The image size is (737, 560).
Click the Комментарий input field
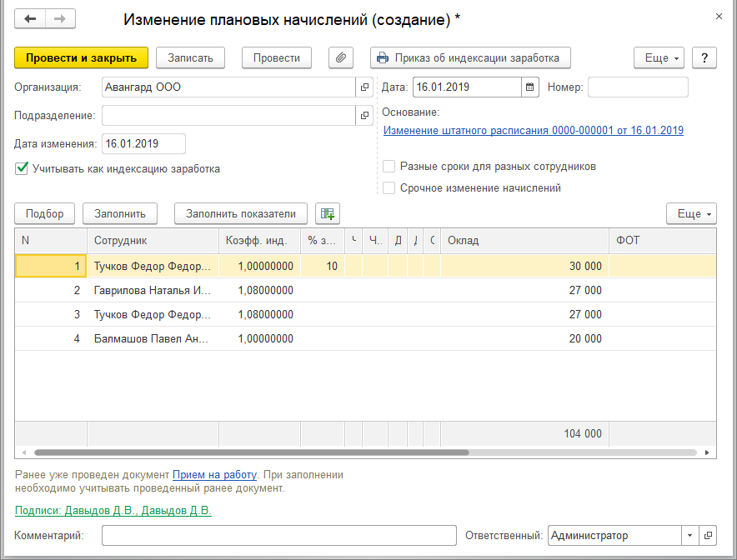point(279,535)
